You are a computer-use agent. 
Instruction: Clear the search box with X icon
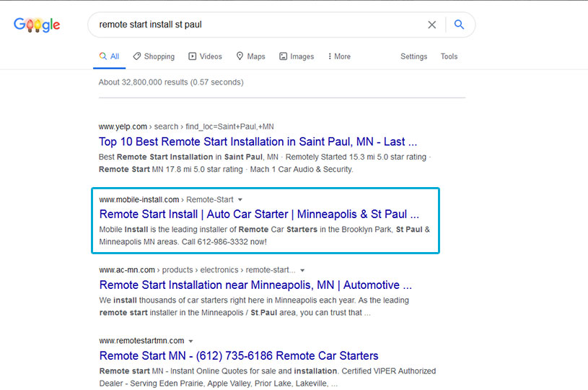(x=431, y=25)
